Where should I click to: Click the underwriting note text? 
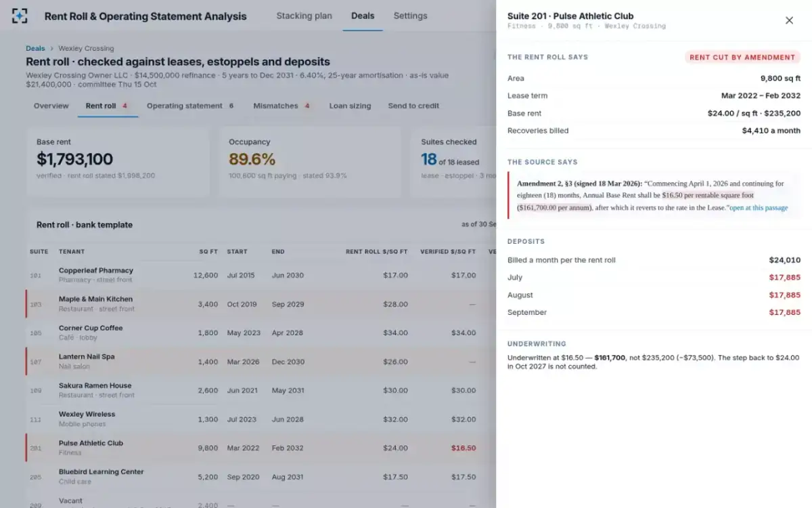(654, 362)
